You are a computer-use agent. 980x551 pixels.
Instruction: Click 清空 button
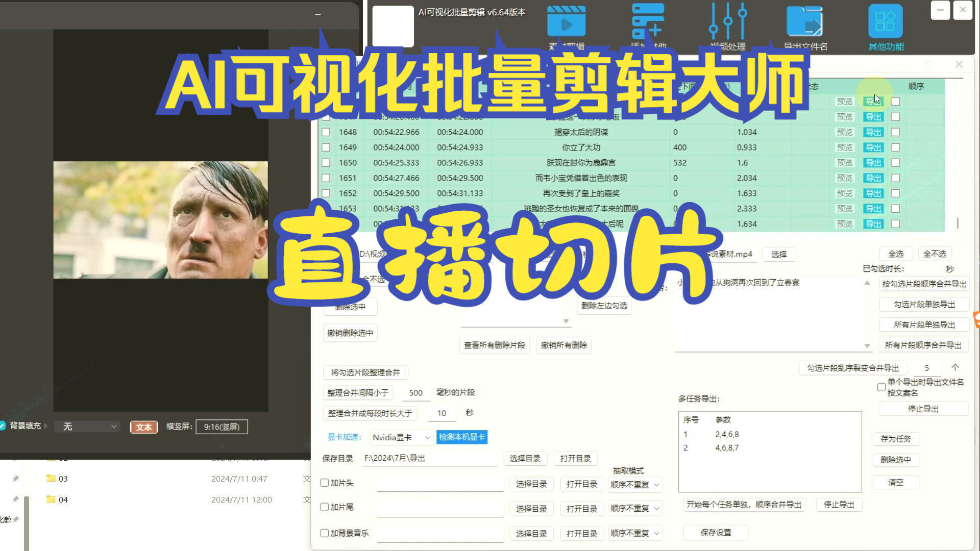coord(896,482)
